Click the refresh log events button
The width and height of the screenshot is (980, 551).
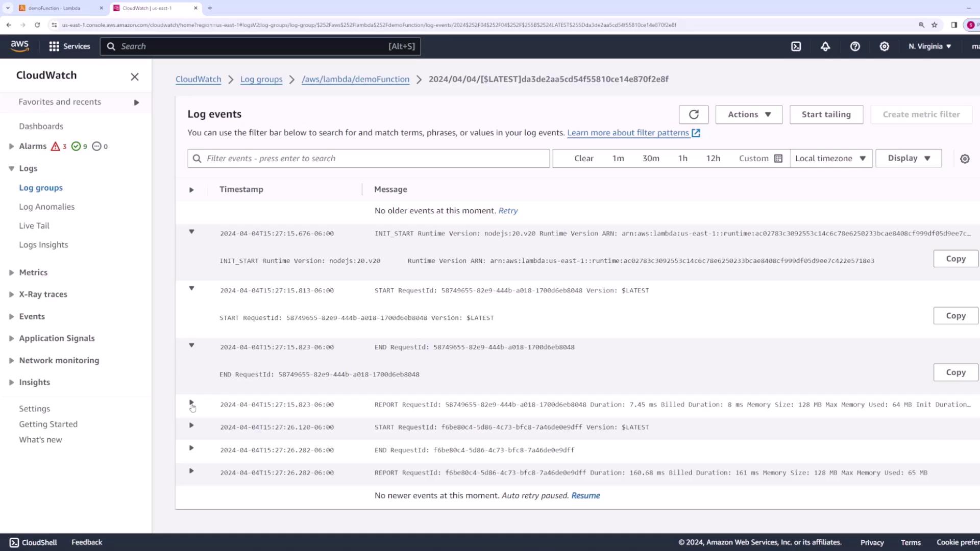click(x=693, y=114)
